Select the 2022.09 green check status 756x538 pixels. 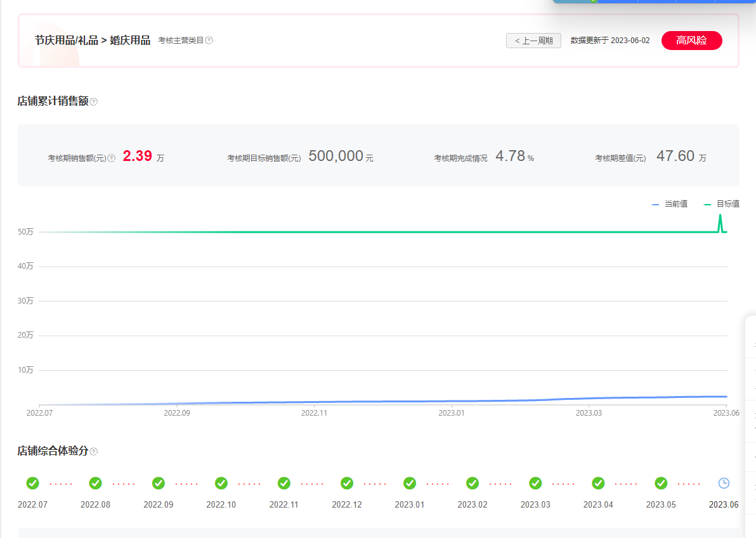[x=158, y=483]
